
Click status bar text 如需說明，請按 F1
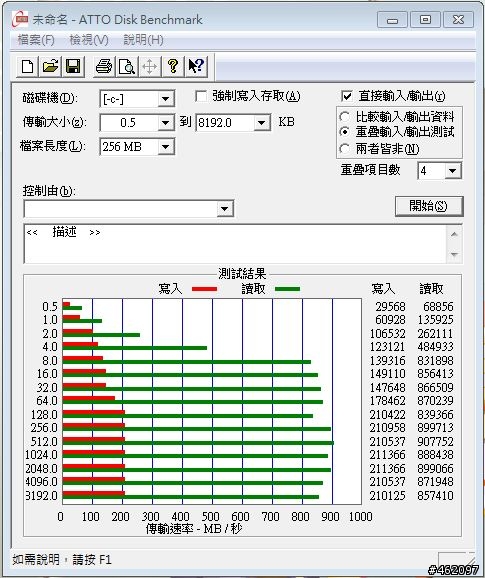(62, 560)
